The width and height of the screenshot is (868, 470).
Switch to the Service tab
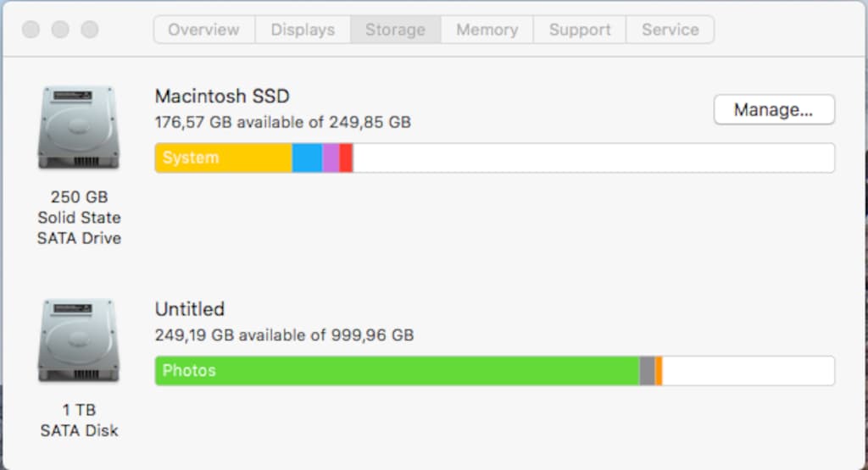670,30
